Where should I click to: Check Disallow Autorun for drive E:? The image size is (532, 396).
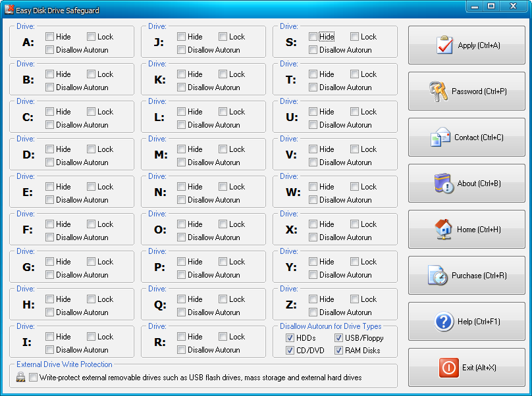[x=50, y=199]
